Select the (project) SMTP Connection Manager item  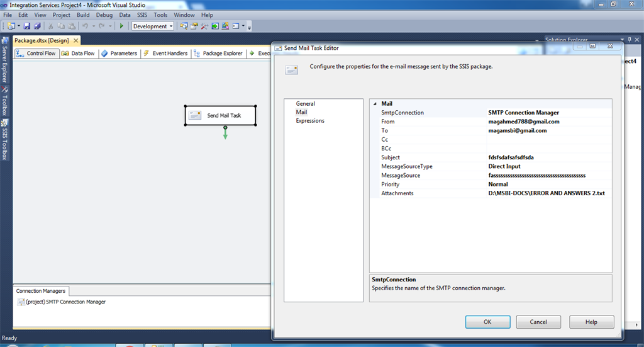(x=62, y=302)
